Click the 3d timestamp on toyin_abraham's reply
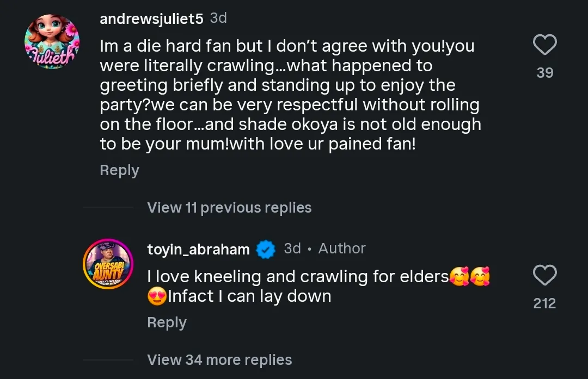Image resolution: width=588 pixels, height=379 pixels. coord(292,248)
